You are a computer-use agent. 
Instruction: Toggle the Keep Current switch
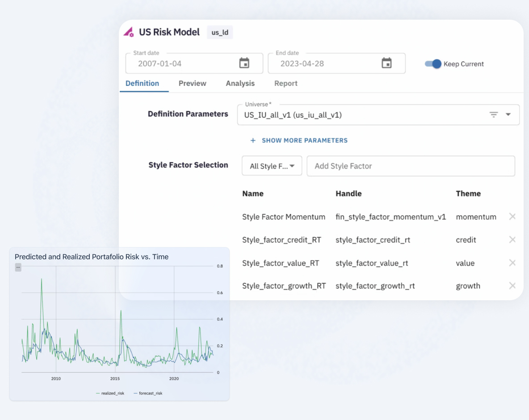[x=433, y=64]
